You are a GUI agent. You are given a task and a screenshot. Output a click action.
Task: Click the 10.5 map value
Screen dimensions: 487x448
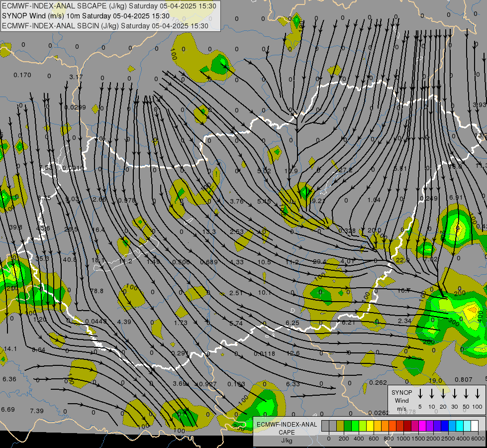pos(264,262)
